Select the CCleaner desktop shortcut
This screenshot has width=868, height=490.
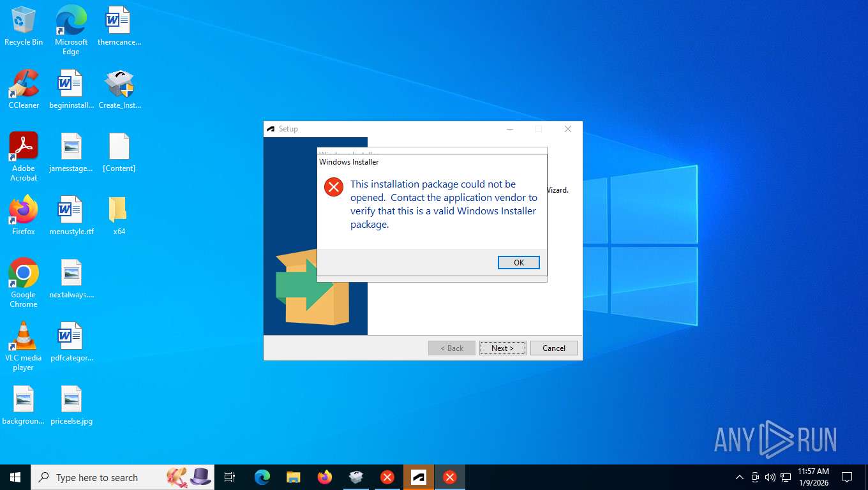(x=24, y=89)
